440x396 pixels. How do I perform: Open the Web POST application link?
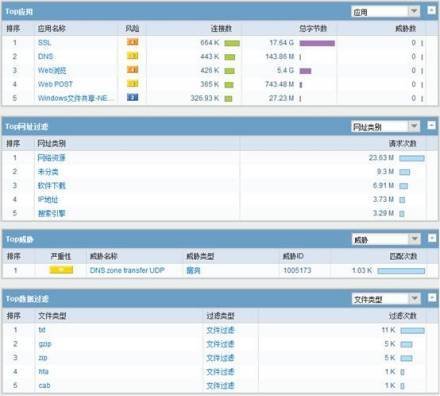point(55,84)
